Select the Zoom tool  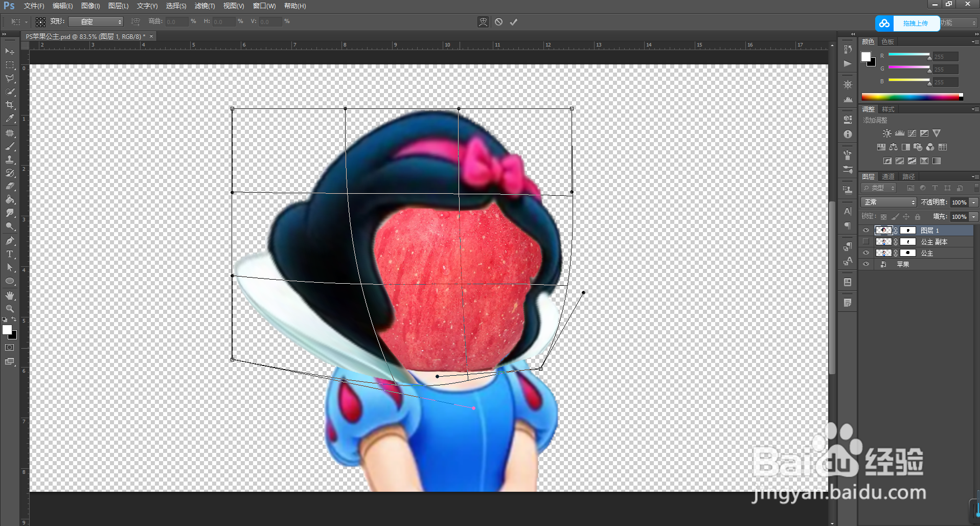pyautogui.click(x=10, y=309)
